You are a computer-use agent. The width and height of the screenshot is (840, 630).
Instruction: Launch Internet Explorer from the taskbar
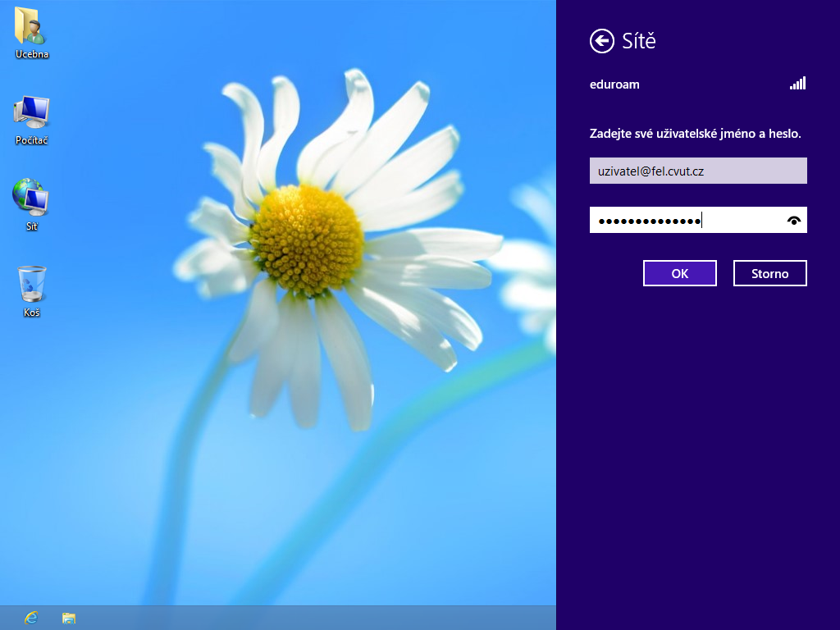tap(31, 618)
